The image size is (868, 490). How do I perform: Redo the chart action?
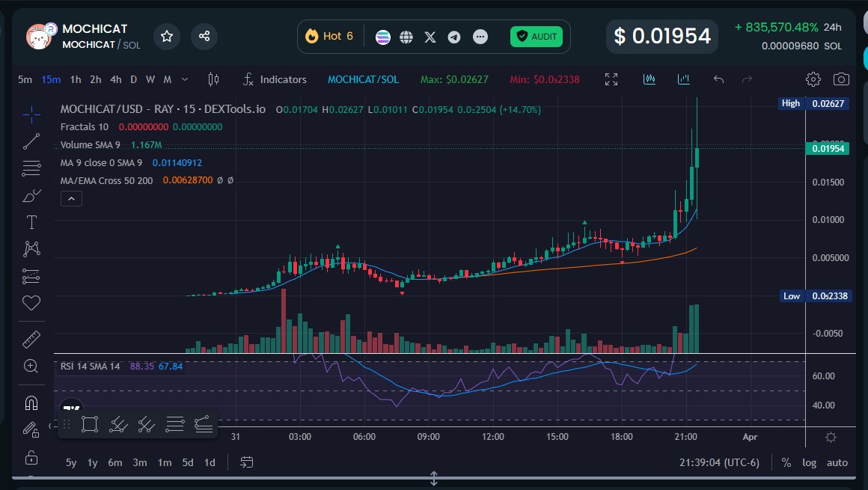(747, 80)
